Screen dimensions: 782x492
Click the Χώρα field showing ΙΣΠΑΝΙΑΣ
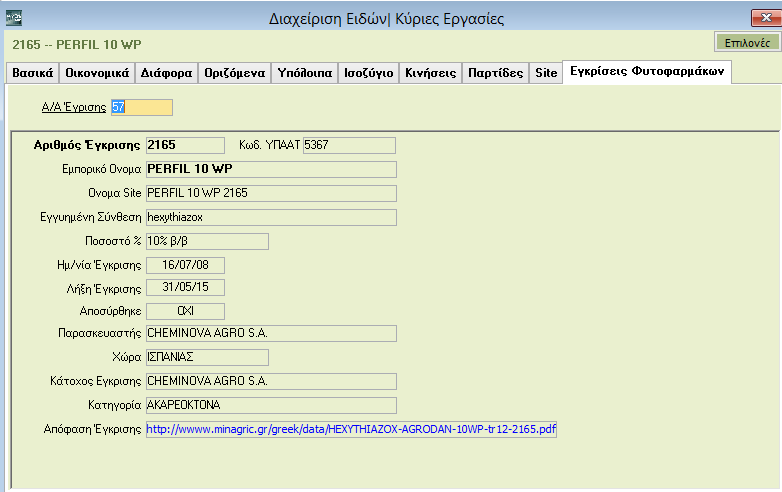[207, 357]
